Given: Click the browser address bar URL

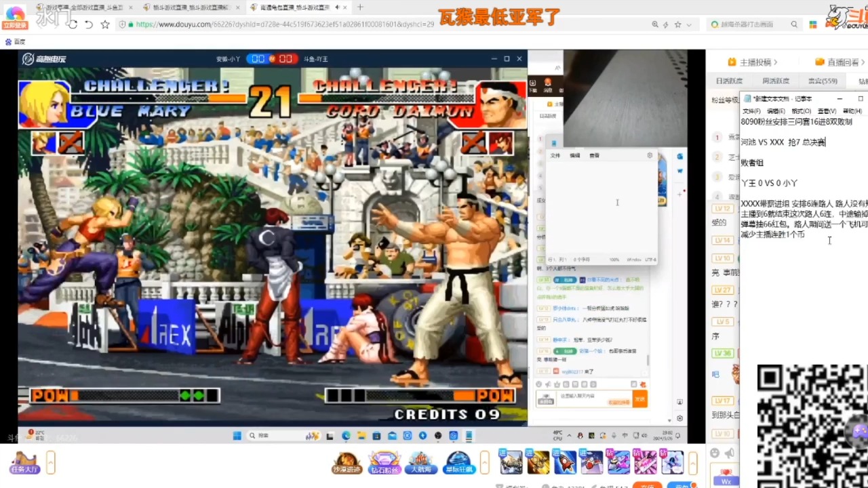Looking at the screenshot, I should [285, 24].
